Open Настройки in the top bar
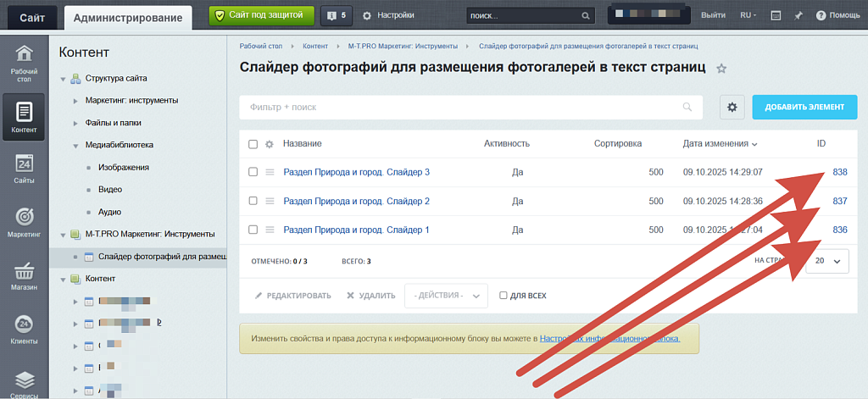This screenshot has width=868, height=399. click(388, 15)
